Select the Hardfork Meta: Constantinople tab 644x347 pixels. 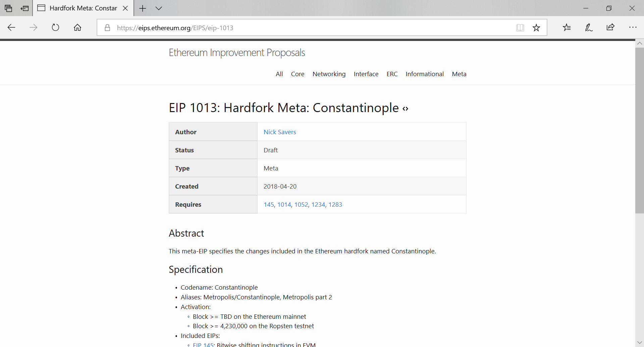pos(83,8)
